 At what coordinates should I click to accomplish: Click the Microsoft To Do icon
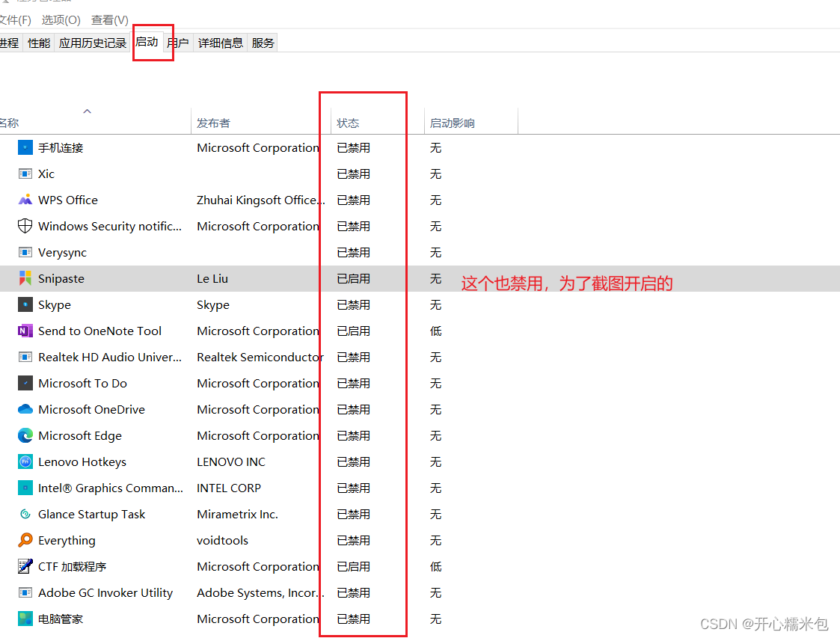(x=25, y=383)
